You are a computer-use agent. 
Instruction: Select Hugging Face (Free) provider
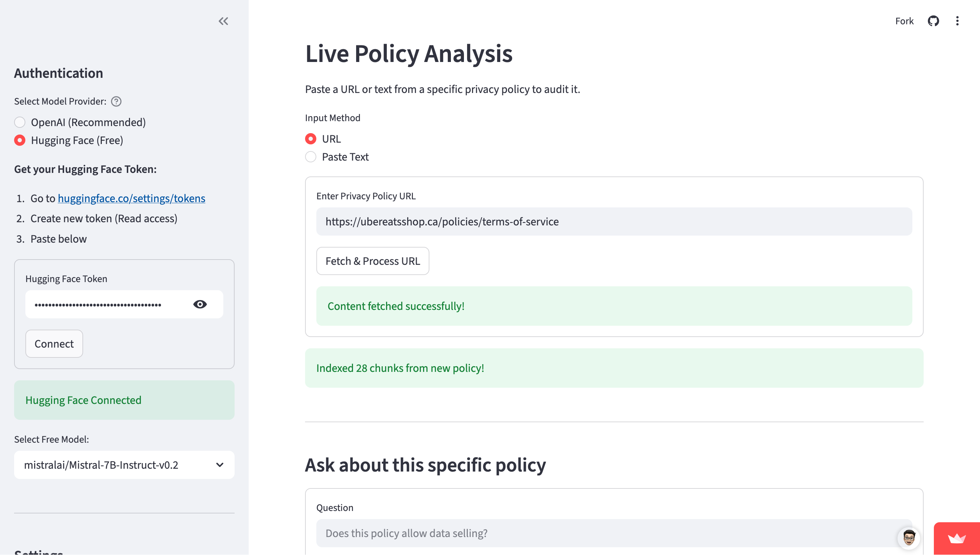coord(69,140)
